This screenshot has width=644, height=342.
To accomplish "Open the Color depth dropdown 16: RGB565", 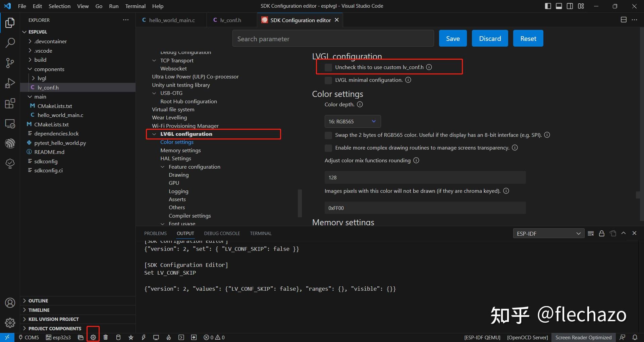I will tap(353, 121).
